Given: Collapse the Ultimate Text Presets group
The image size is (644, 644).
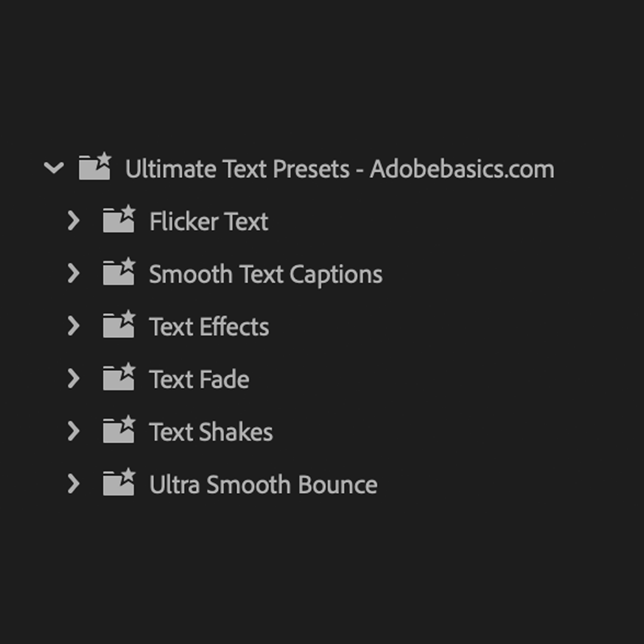Looking at the screenshot, I should click(x=54, y=169).
